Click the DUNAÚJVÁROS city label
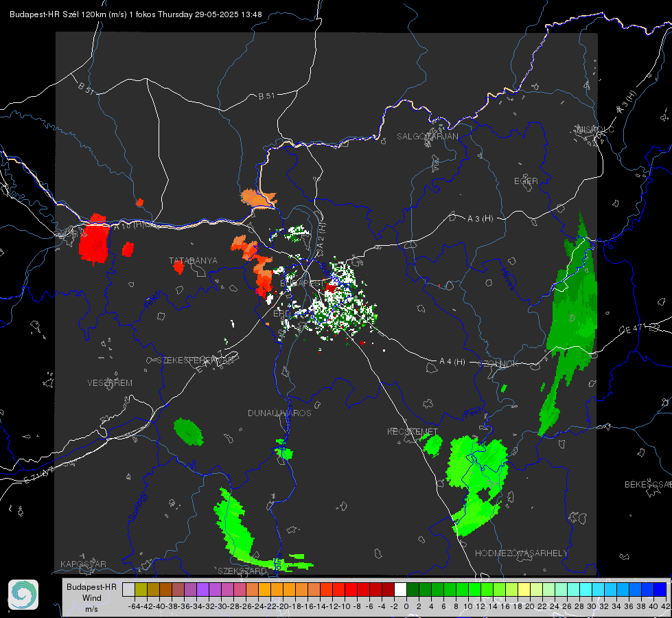Image resolution: width=672 pixels, height=618 pixels. (279, 413)
